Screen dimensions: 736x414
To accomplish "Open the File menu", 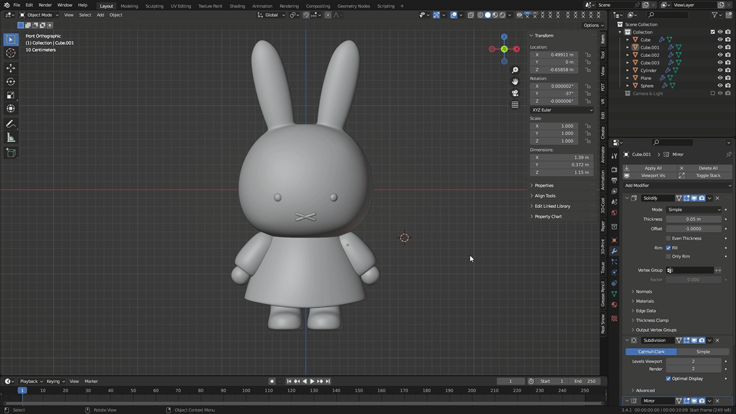I will coord(16,5).
